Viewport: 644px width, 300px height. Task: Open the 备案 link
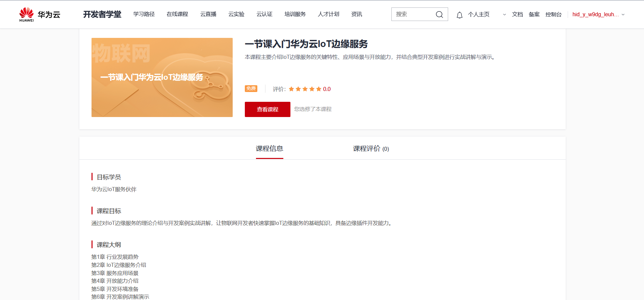534,15
